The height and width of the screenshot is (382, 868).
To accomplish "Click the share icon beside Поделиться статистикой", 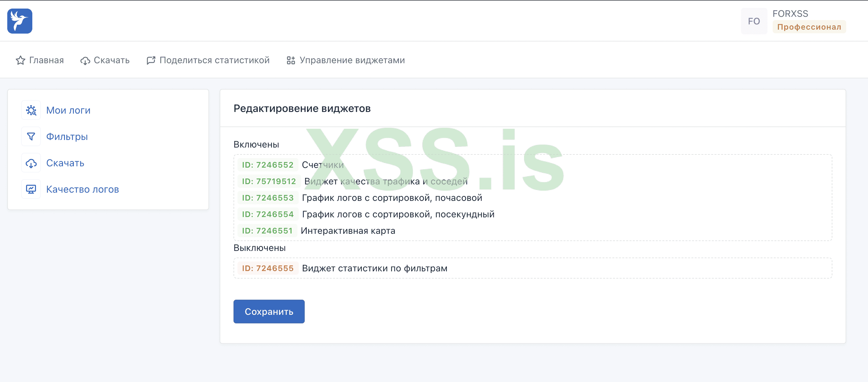I will click(x=151, y=60).
